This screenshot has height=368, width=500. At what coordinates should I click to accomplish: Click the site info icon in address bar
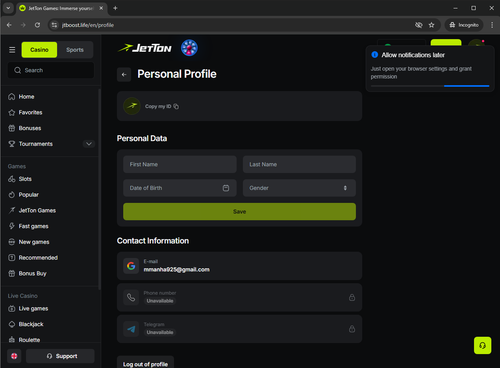[54, 25]
